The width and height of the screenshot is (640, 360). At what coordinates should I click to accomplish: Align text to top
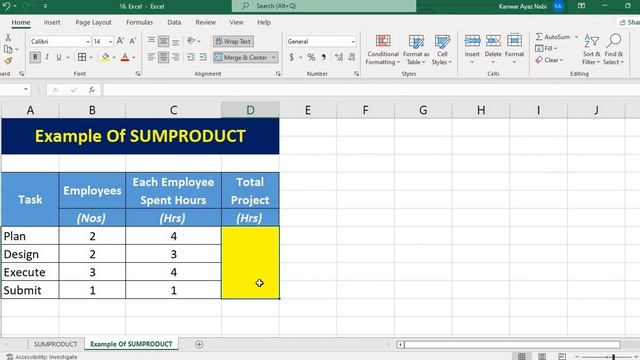coord(151,41)
